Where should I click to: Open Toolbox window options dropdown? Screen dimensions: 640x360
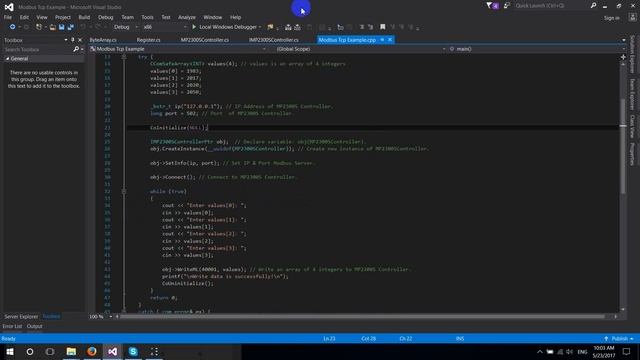click(x=66, y=40)
